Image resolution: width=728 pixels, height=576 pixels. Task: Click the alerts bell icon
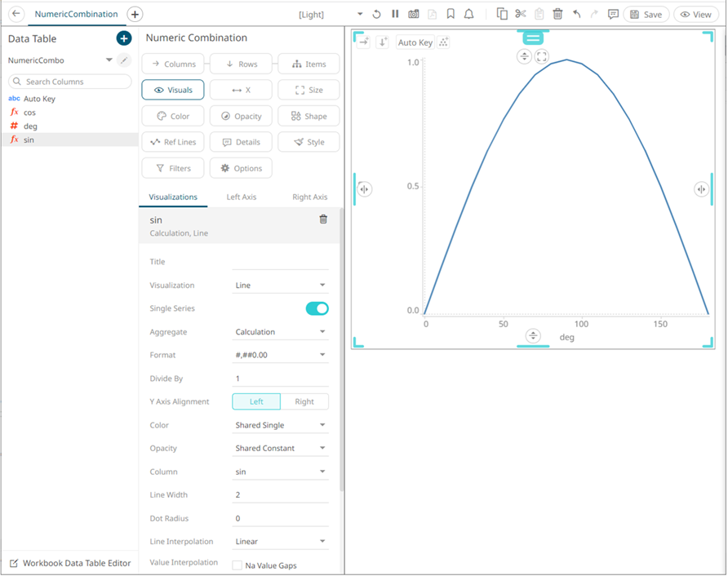[469, 15]
